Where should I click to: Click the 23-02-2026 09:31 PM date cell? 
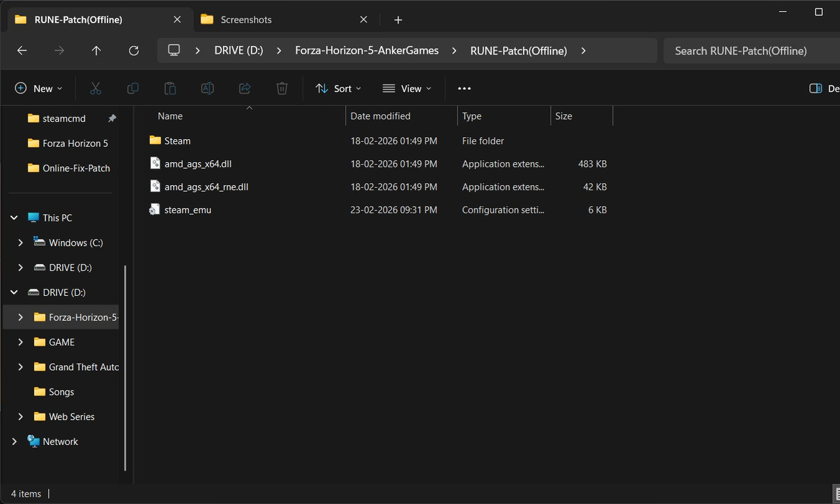394,209
